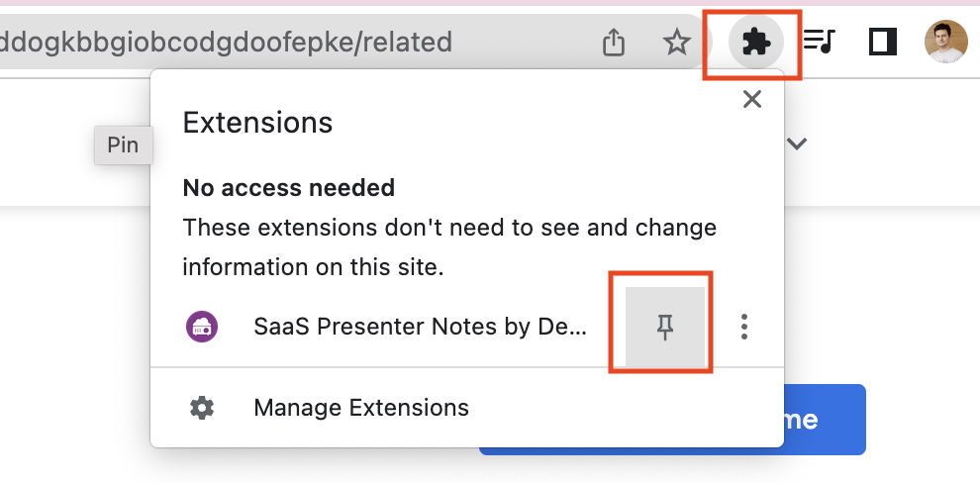The image size is (980, 483).
Task: Close the Extensions popup
Action: [752, 99]
